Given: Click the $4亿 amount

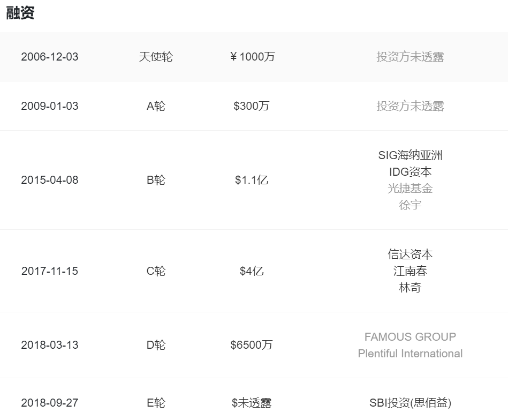Looking at the screenshot, I should [x=252, y=271].
